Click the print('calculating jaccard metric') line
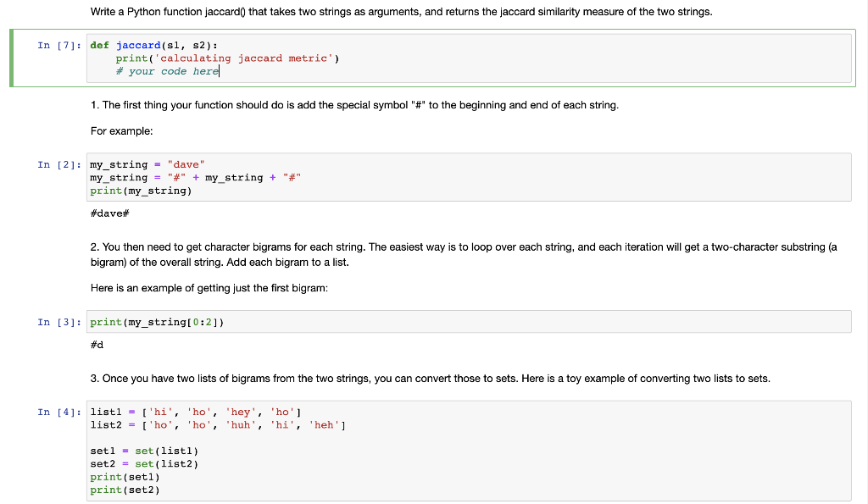The height and width of the screenshot is (504, 868). click(x=227, y=58)
